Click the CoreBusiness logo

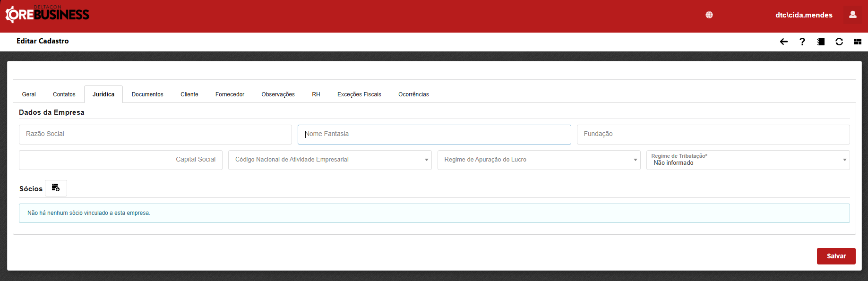[47, 15]
